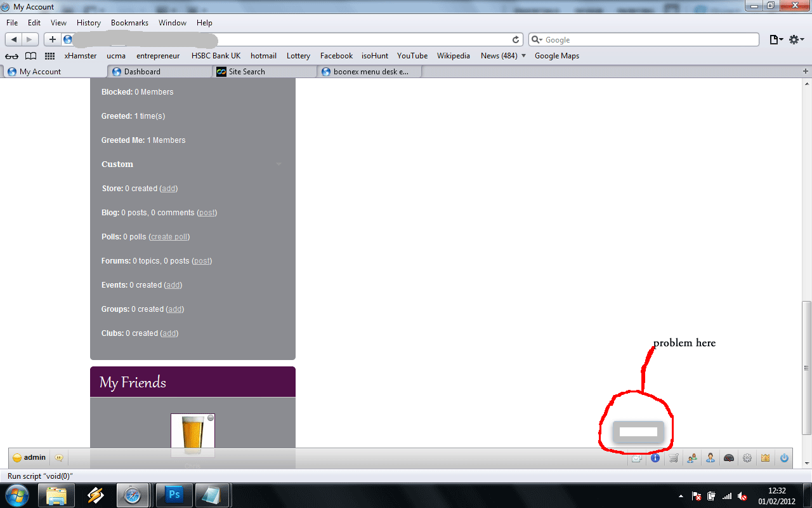The width and height of the screenshot is (812, 508).
Task: Open the Google Maps bookmark
Action: (557, 56)
